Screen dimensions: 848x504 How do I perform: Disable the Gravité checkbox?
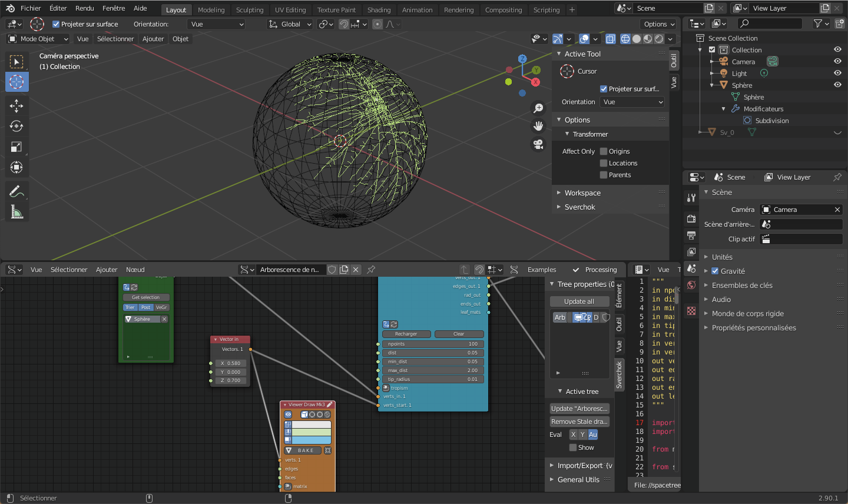pos(715,271)
